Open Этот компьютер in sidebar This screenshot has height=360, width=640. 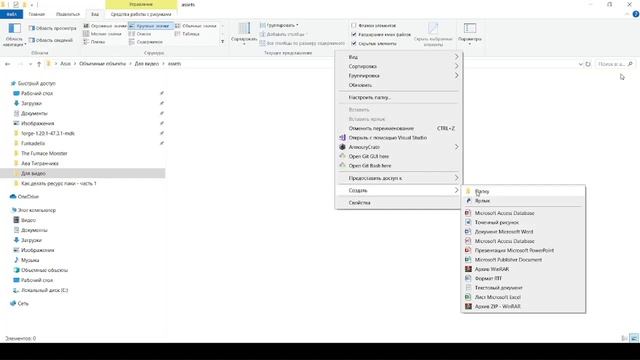(36, 210)
